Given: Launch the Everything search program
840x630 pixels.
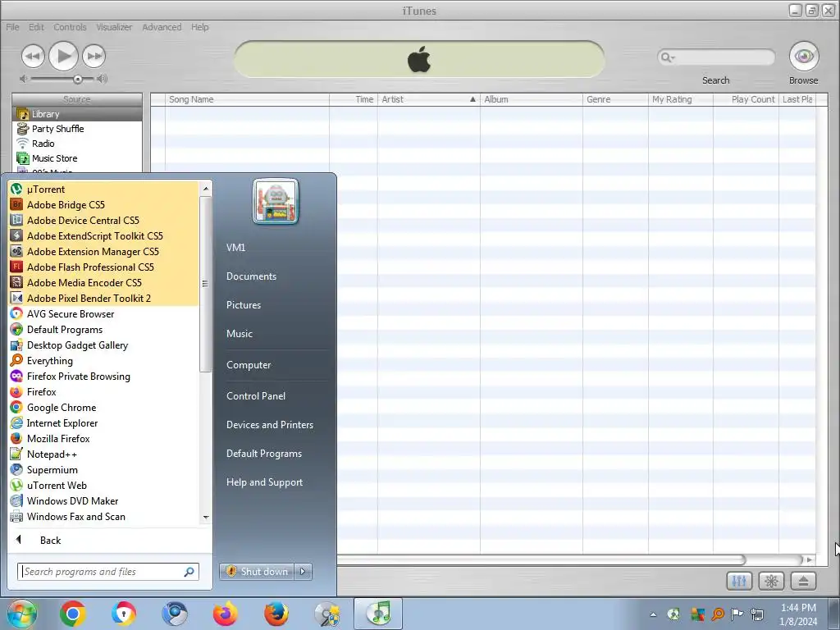Looking at the screenshot, I should (104, 361).
